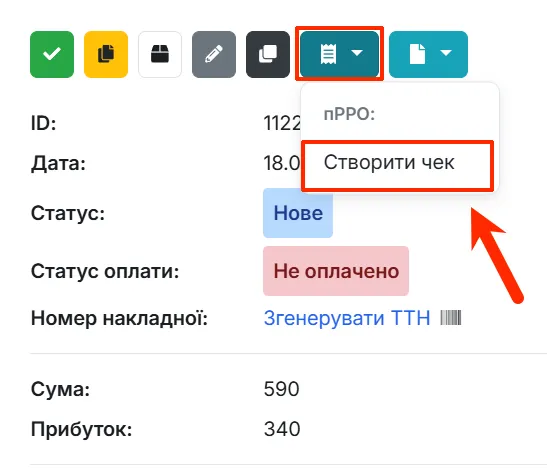Viewport: 547px width, 471px height.
Task: Open the Згенерувати ТТН link
Action: 347,318
